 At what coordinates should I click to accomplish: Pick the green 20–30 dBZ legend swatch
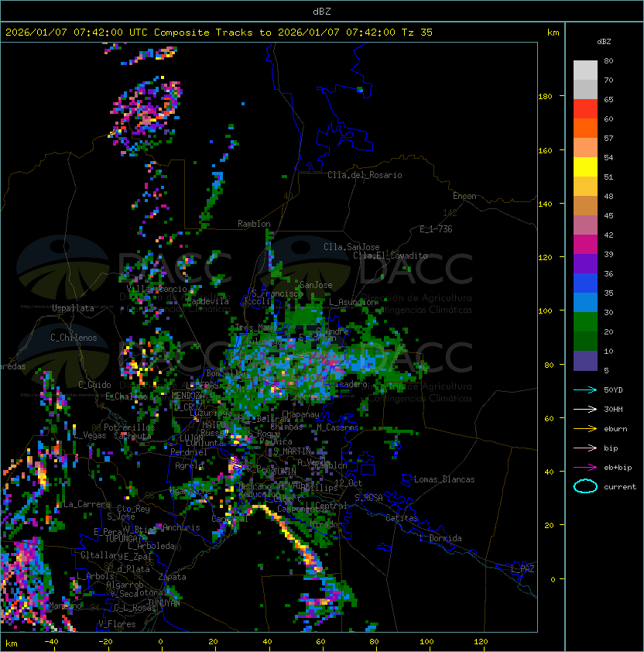point(585,322)
